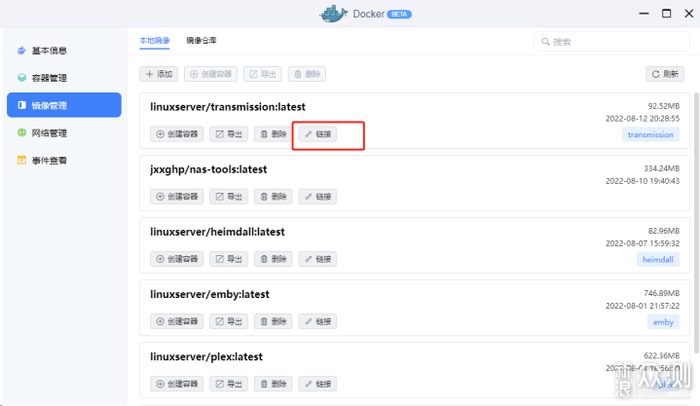Select the linuxserver/plex:latest title
This screenshot has height=406, width=700.
pos(206,357)
